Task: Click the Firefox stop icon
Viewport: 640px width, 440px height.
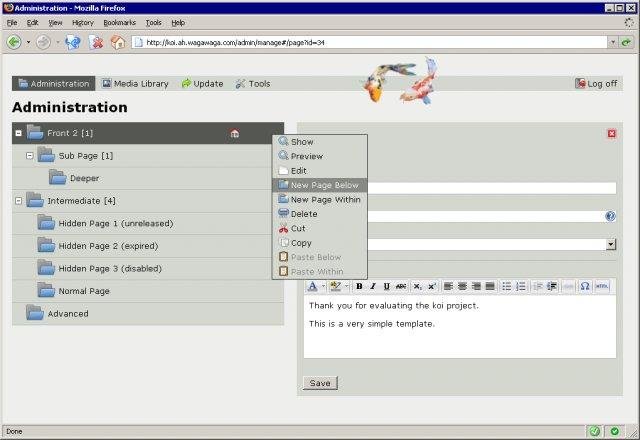Action: (96, 42)
